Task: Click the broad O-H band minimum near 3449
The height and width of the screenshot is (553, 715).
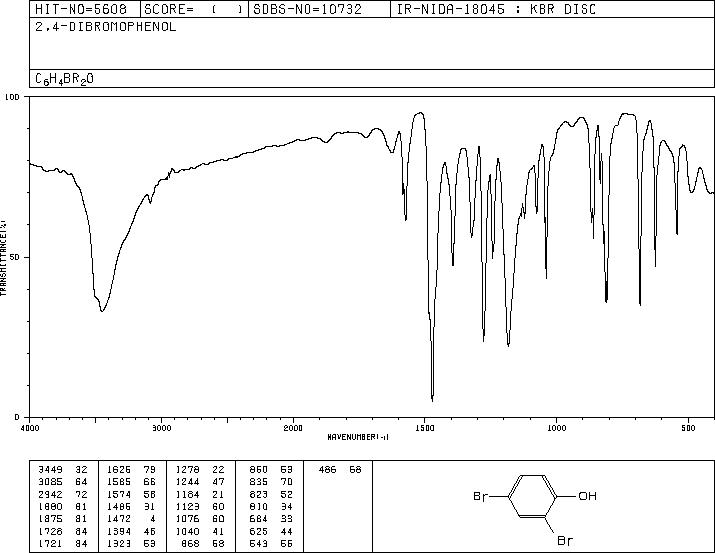Action: pos(102,310)
